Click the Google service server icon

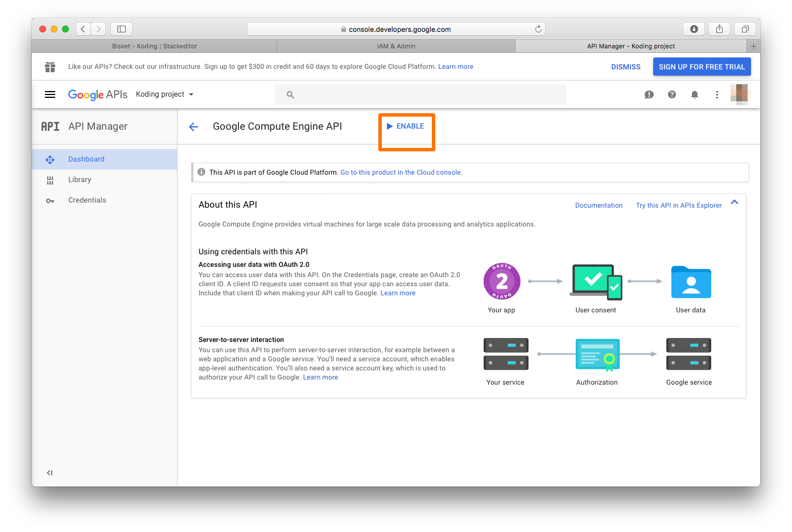[689, 354]
